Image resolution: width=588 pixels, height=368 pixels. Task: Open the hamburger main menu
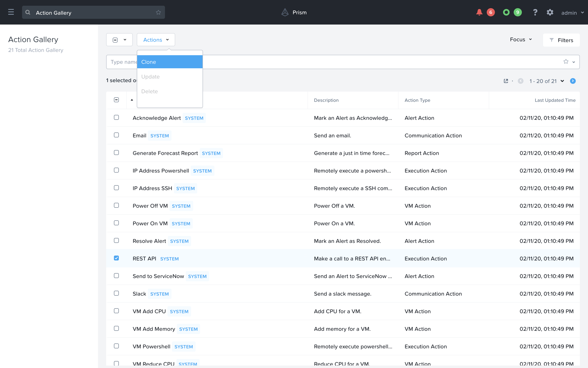point(11,12)
